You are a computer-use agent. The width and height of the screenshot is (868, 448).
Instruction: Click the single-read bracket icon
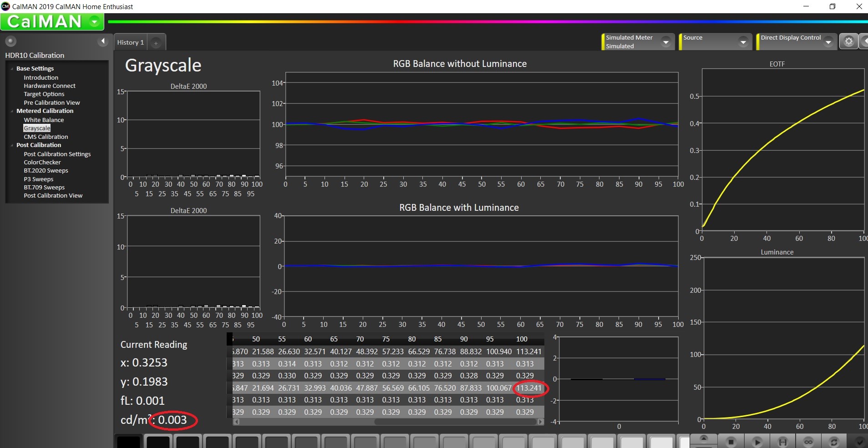783,442
